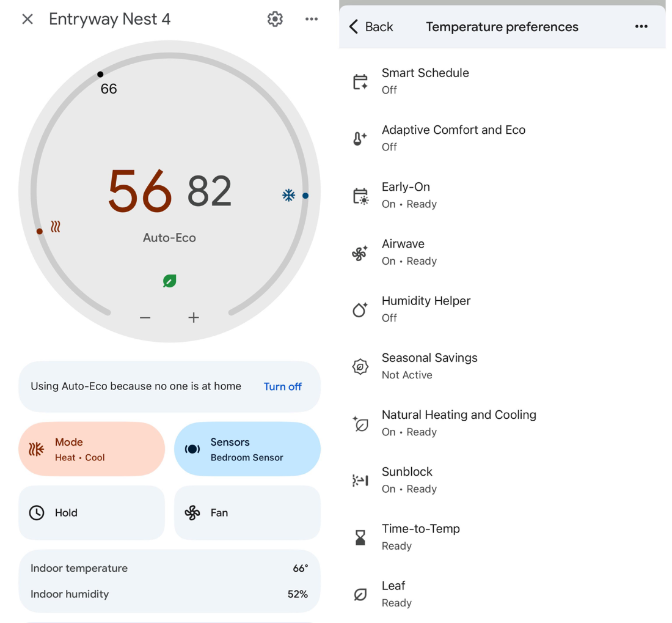Screen dimensions: 672x623
Task: Open Natural Heating and Cooling setting
Action: pos(502,423)
